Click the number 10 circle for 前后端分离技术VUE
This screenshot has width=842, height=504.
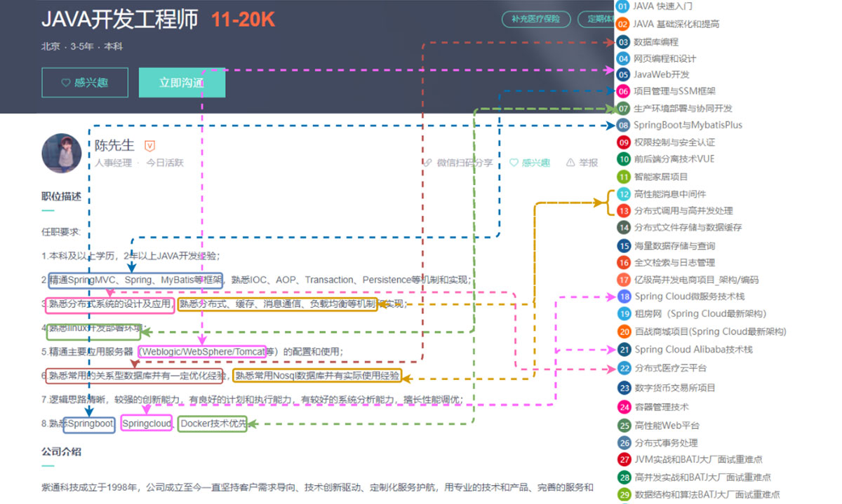click(623, 159)
